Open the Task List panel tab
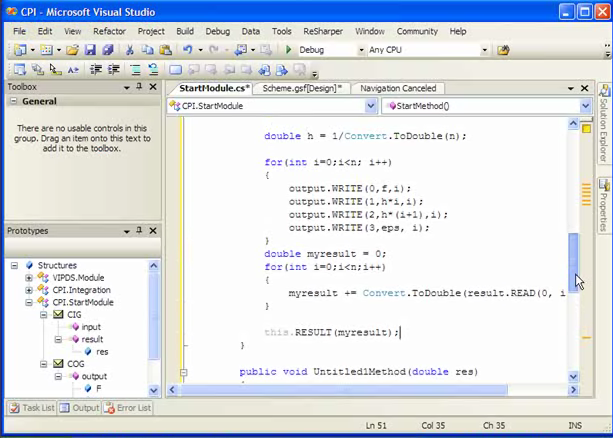This screenshot has height=438, width=613. 30,408
